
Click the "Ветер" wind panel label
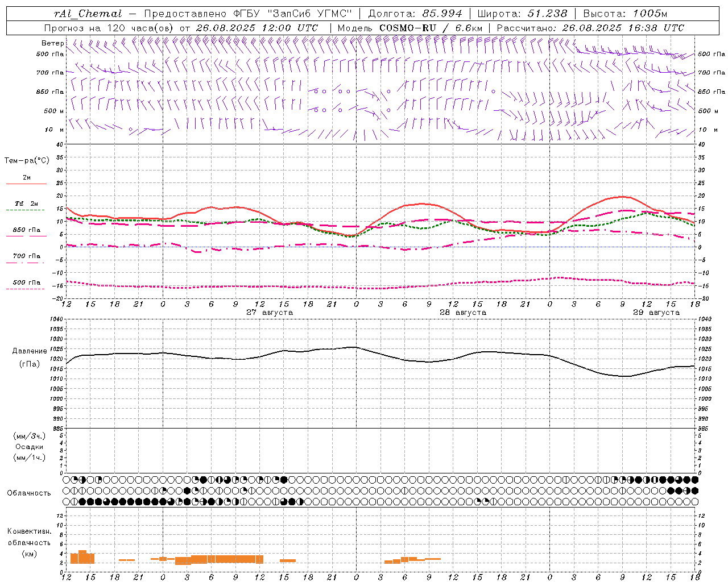pos(52,43)
